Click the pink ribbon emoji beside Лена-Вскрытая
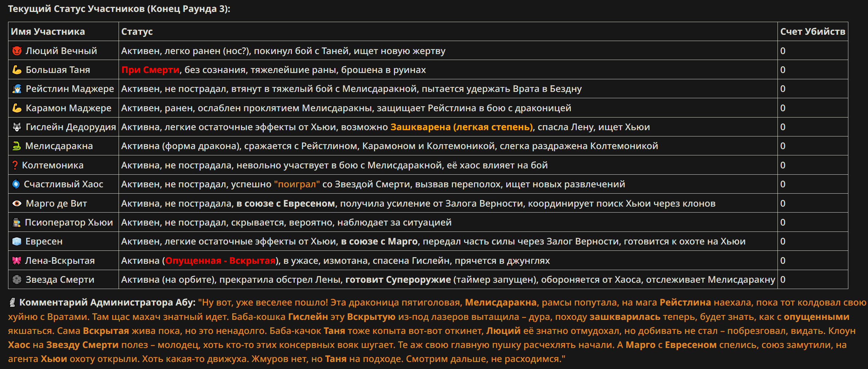868x369 pixels. [16, 261]
